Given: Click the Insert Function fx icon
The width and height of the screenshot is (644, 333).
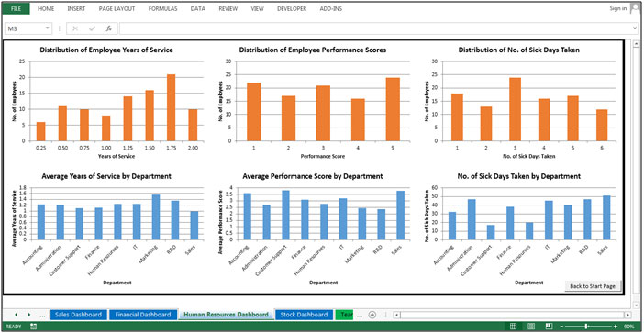Looking at the screenshot, I should pos(109,28).
